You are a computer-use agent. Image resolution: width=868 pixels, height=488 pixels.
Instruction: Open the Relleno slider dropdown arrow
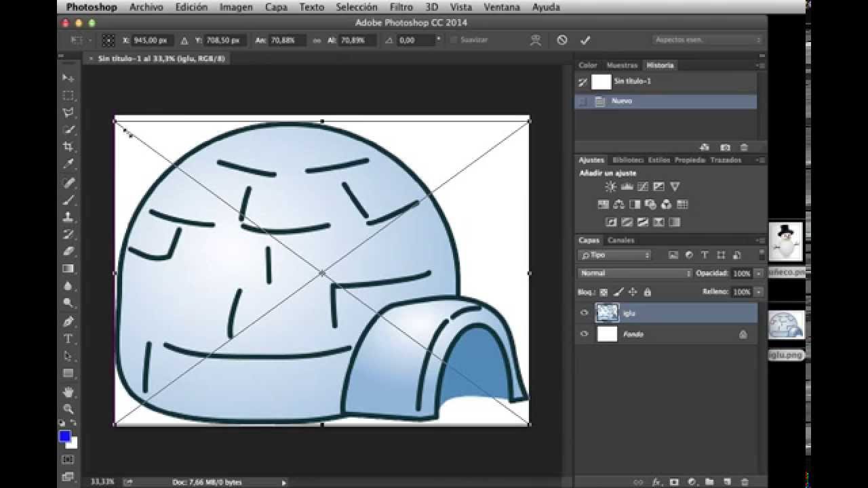(x=759, y=292)
